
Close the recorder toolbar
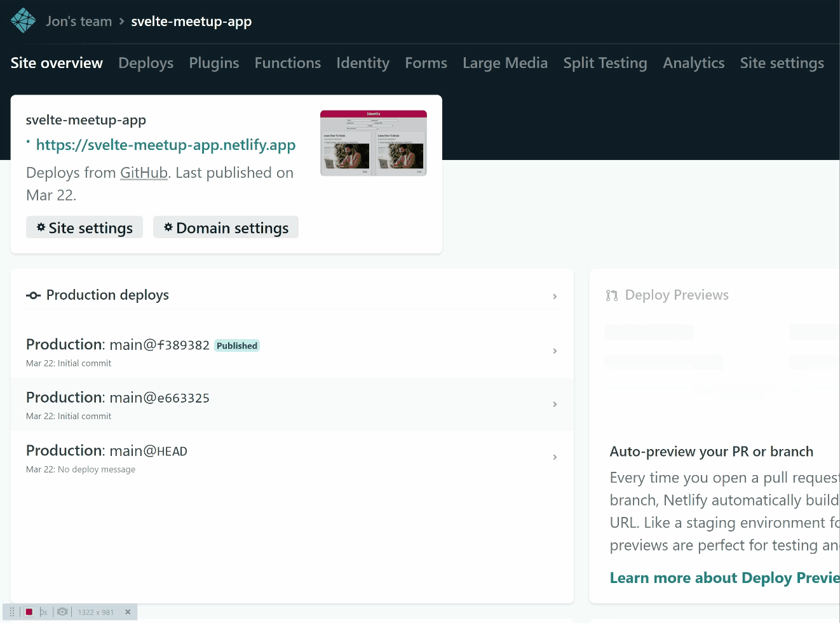[128, 612]
